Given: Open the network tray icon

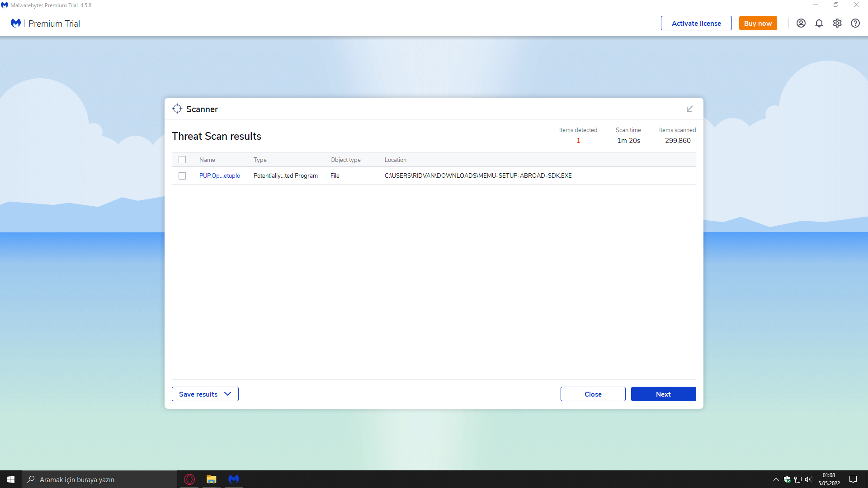Looking at the screenshot, I should pyautogui.click(x=798, y=479).
